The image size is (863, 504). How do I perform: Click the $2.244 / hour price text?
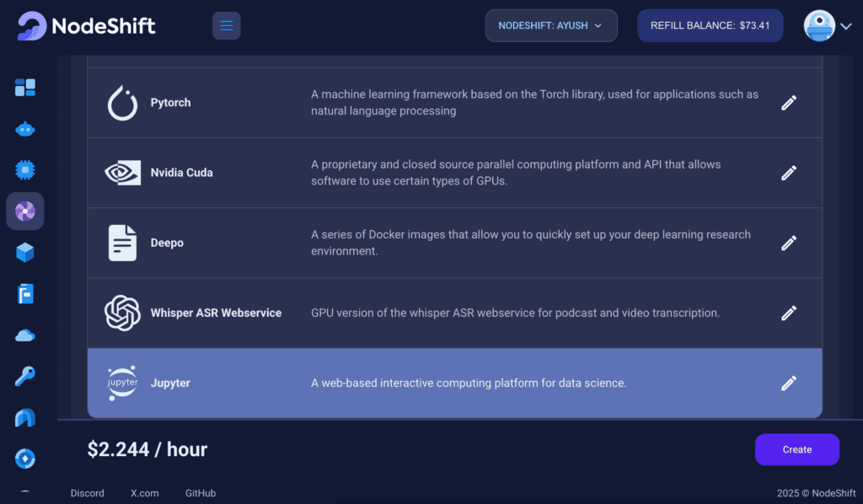tap(147, 449)
